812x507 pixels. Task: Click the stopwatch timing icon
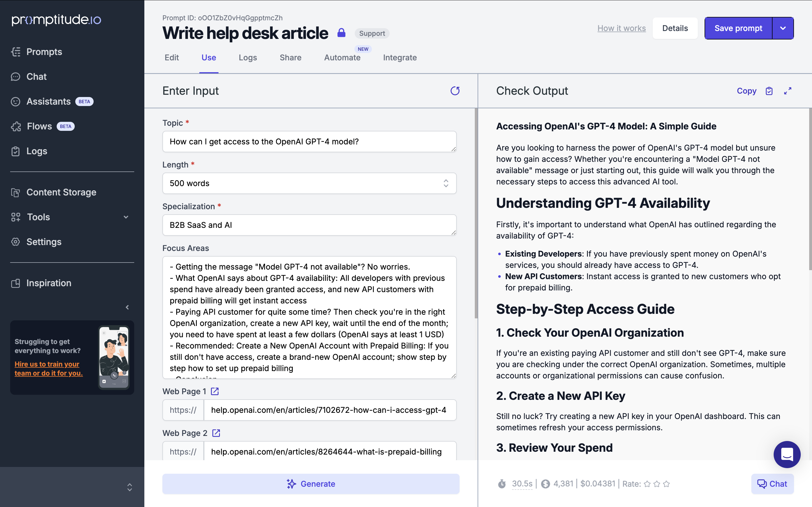point(502,484)
